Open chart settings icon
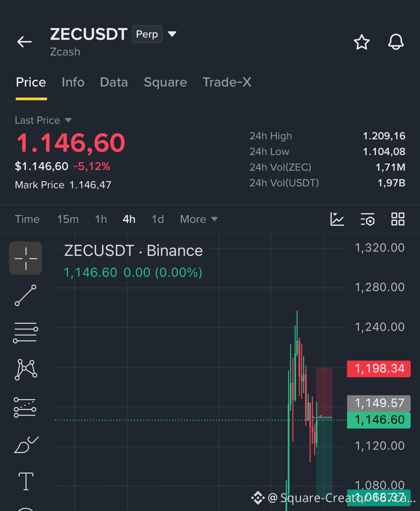 click(x=368, y=219)
